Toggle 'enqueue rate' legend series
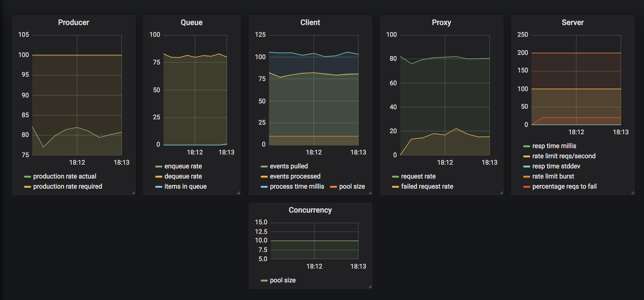The width and height of the screenshot is (644, 300). [x=183, y=166]
